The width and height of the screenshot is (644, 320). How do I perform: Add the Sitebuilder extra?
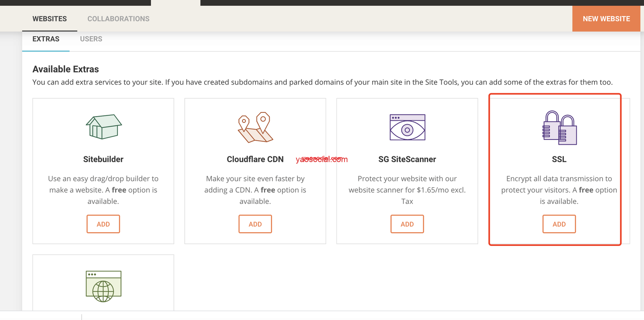pos(103,224)
